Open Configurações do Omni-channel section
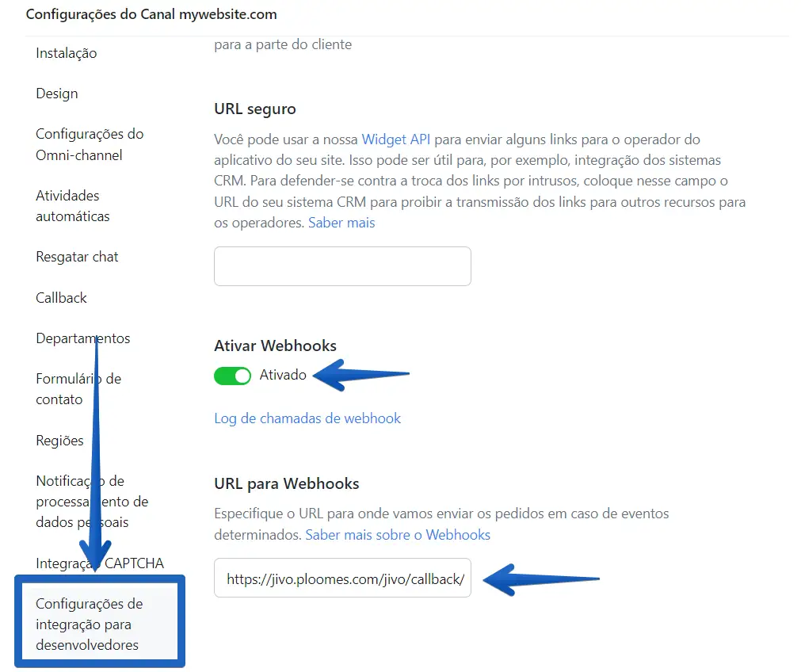 90,144
